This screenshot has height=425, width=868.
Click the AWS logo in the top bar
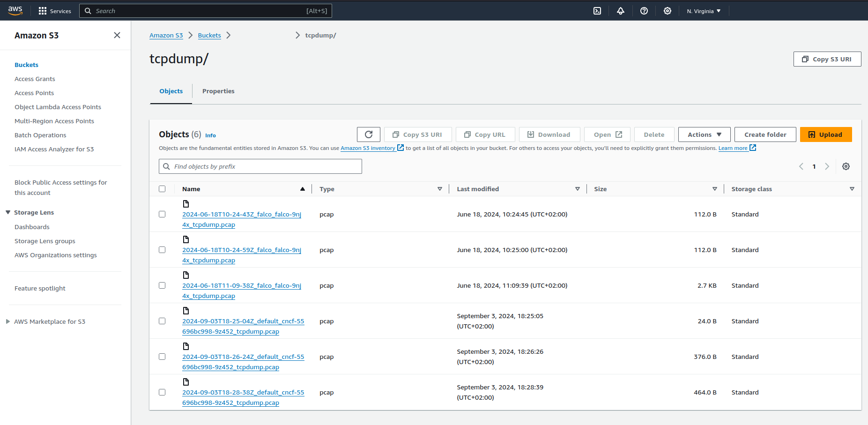click(x=15, y=11)
